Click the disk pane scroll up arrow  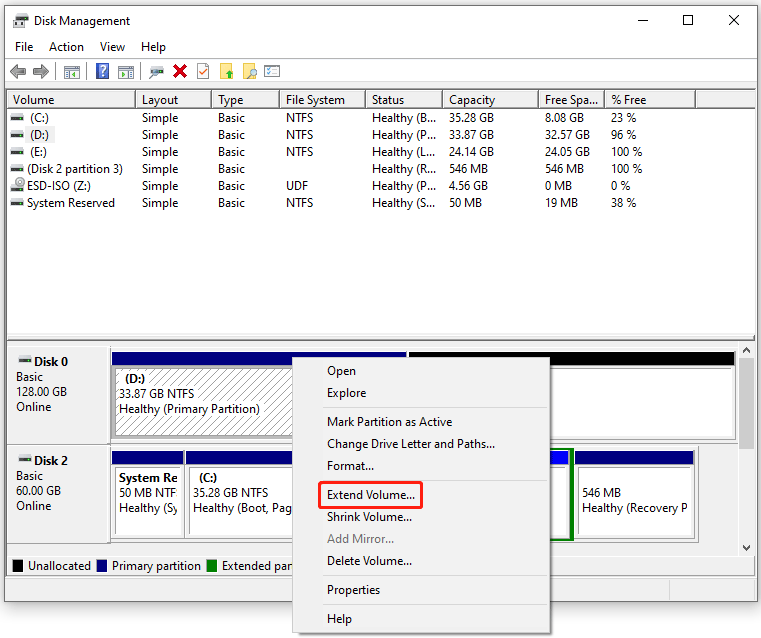[x=746, y=350]
